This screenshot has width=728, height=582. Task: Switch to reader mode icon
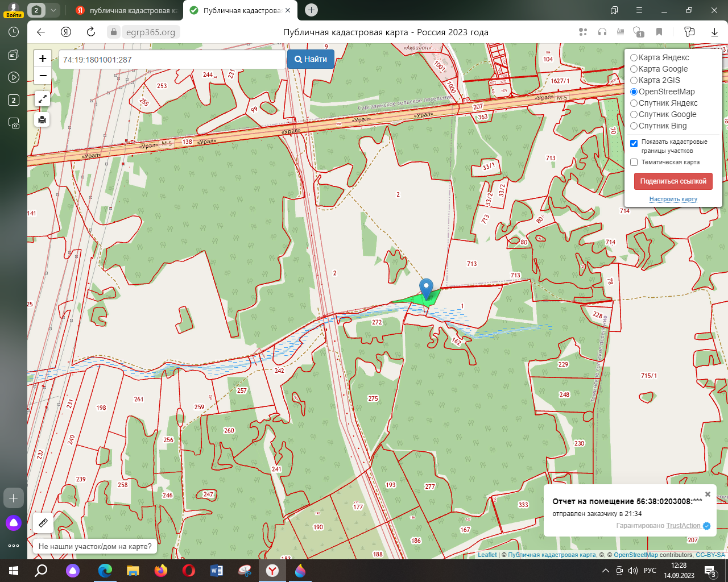coord(621,32)
